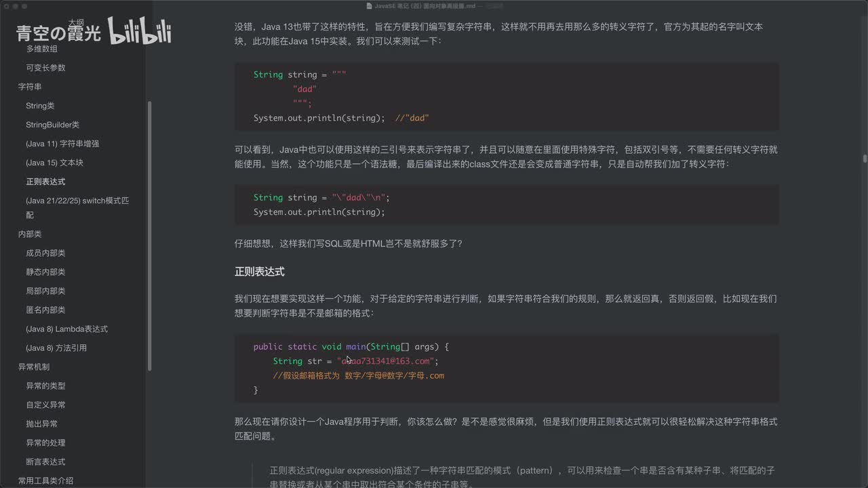868x488 pixels.
Task: Navigate to (Java 11) 字符串增强 entry
Action: coord(62,144)
